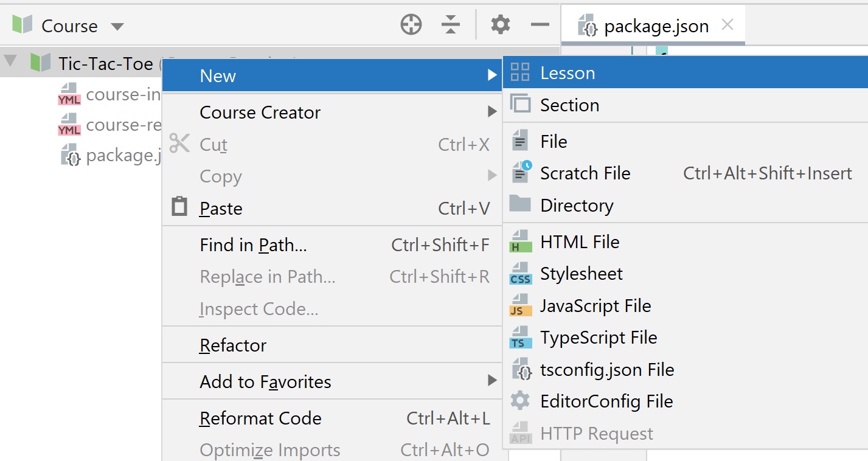Open the project view settings gear
Image resolution: width=868 pixels, height=461 pixels.
500,25
